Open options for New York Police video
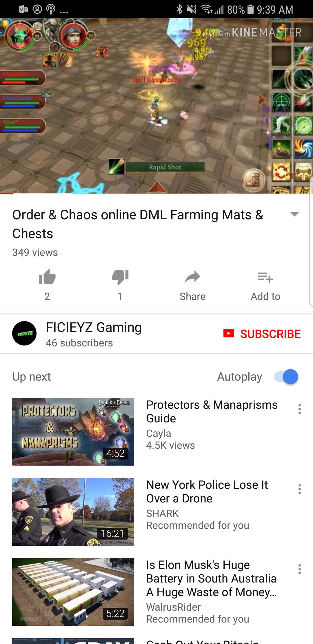 click(x=300, y=489)
